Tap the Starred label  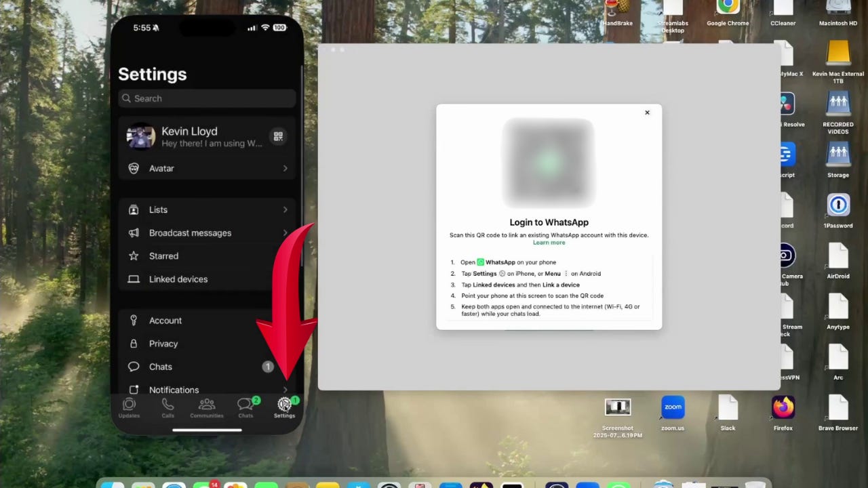[163, 256]
